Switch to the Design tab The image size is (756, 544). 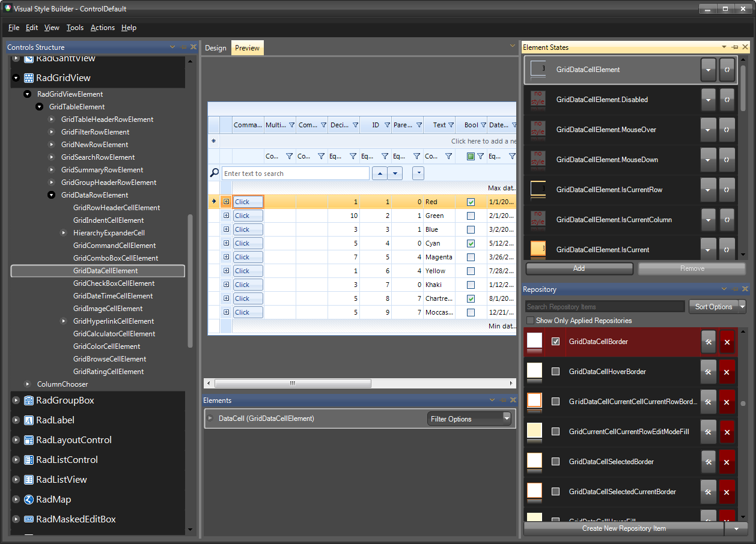click(216, 48)
